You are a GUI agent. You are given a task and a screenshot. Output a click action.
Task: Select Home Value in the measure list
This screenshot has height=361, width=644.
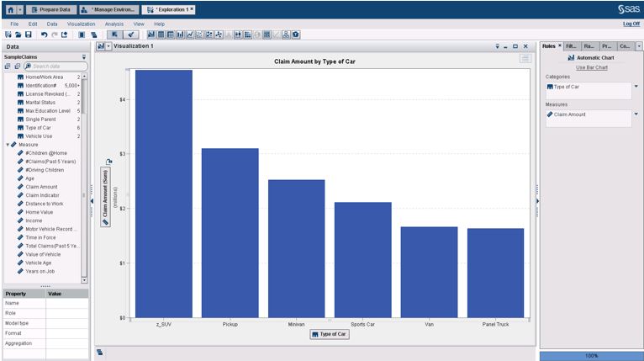(40, 212)
